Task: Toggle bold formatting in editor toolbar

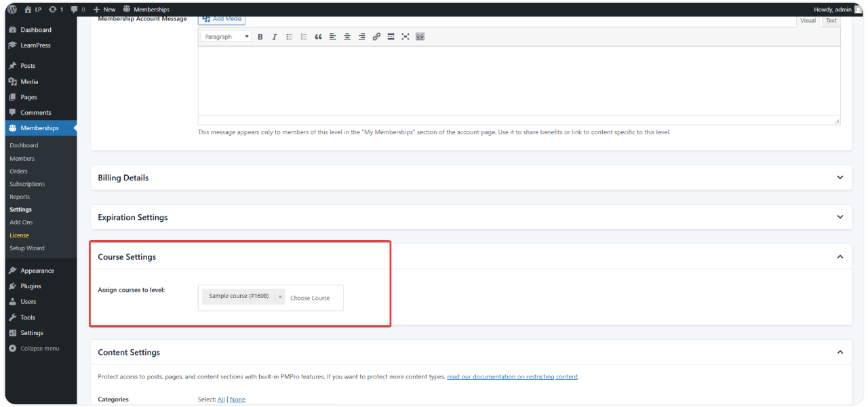Action: pyautogui.click(x=260, y=37)
